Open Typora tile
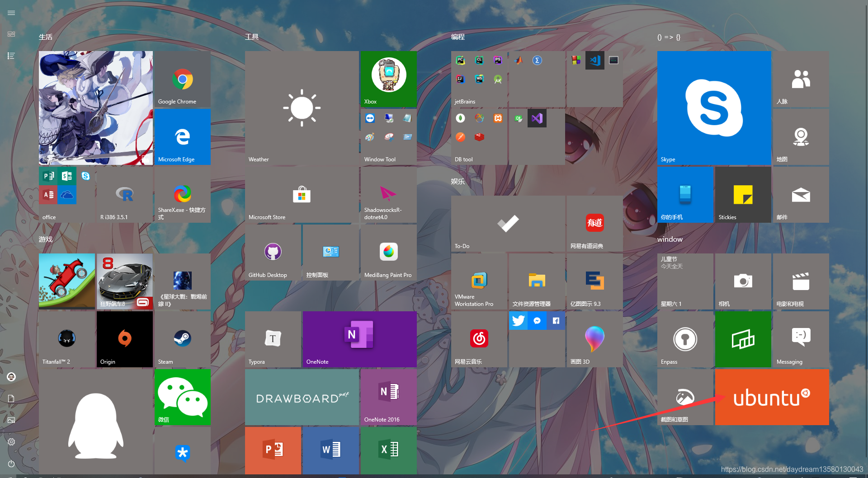This screenshot has width=868, height=478. [x=273, y=339]
